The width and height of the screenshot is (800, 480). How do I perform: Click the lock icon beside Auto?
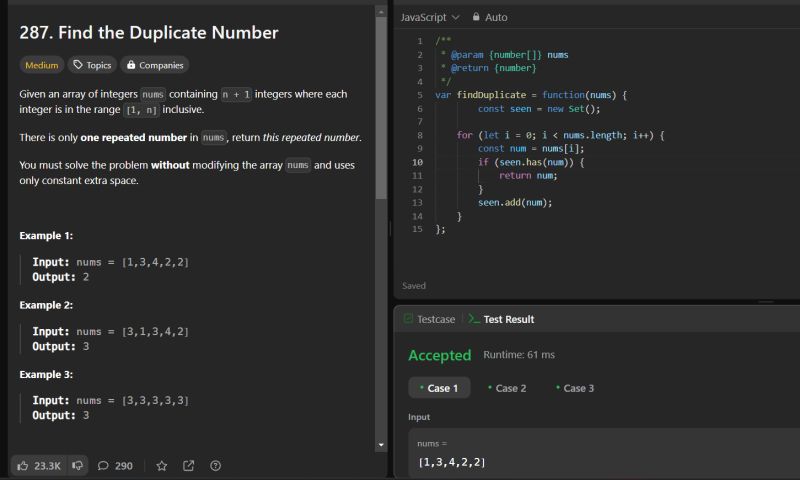474,17
